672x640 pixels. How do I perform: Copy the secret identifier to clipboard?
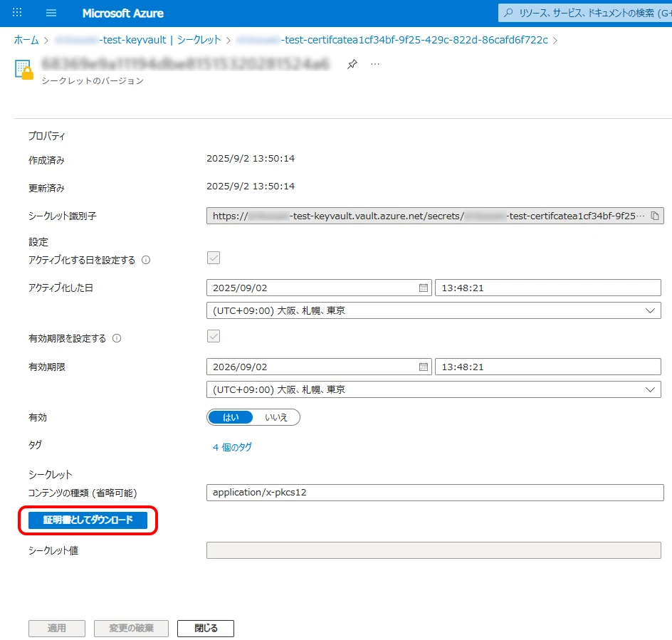tap(655, 216)
